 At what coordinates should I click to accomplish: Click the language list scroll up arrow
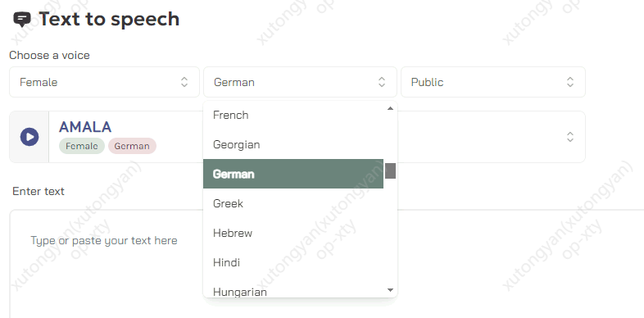point(390,108)
